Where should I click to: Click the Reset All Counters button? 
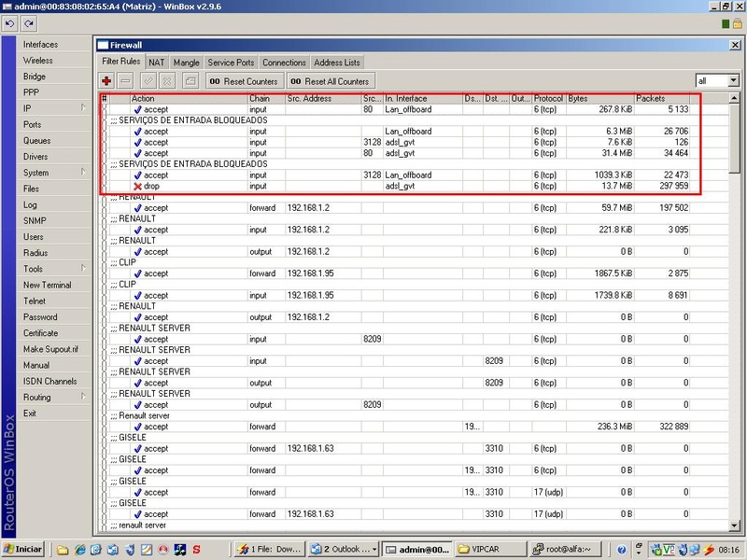point(331,81)
